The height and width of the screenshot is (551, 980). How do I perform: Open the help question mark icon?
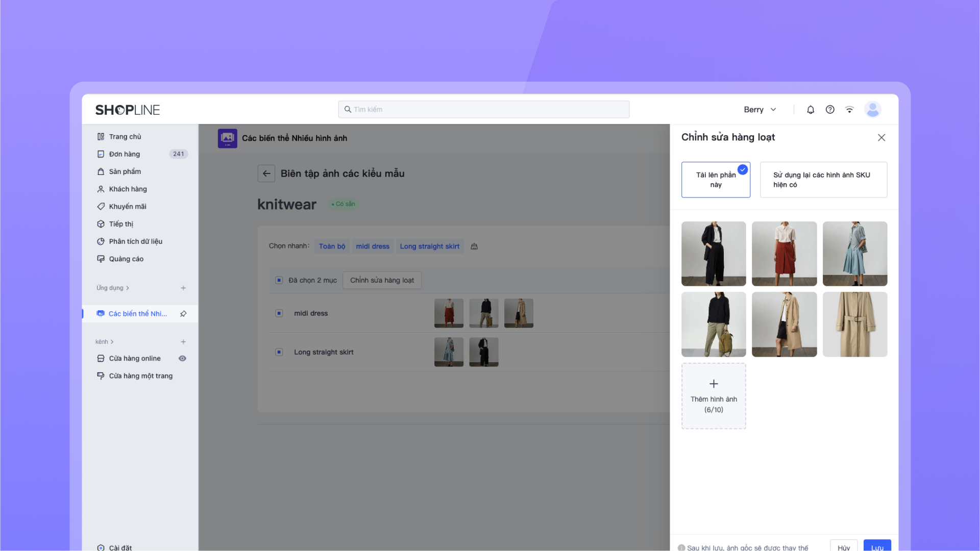[x=830, y=110]
